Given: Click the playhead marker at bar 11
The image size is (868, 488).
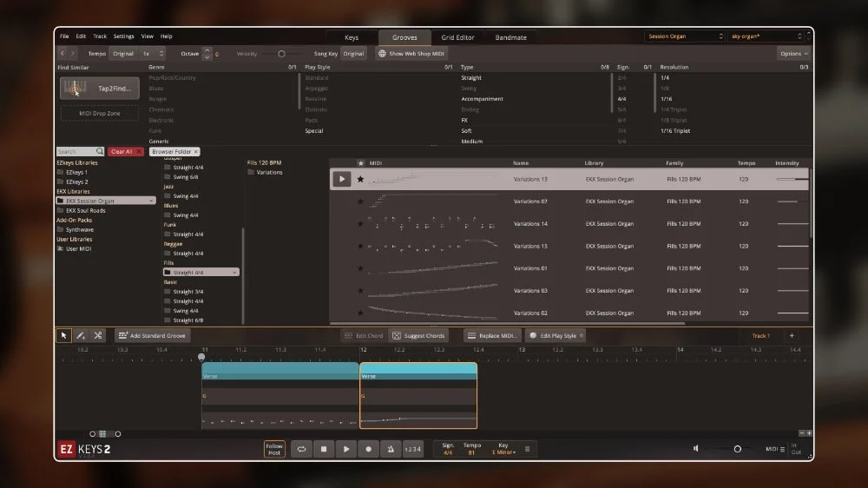Looking at the screenshot, I should (x=201, y=357).
